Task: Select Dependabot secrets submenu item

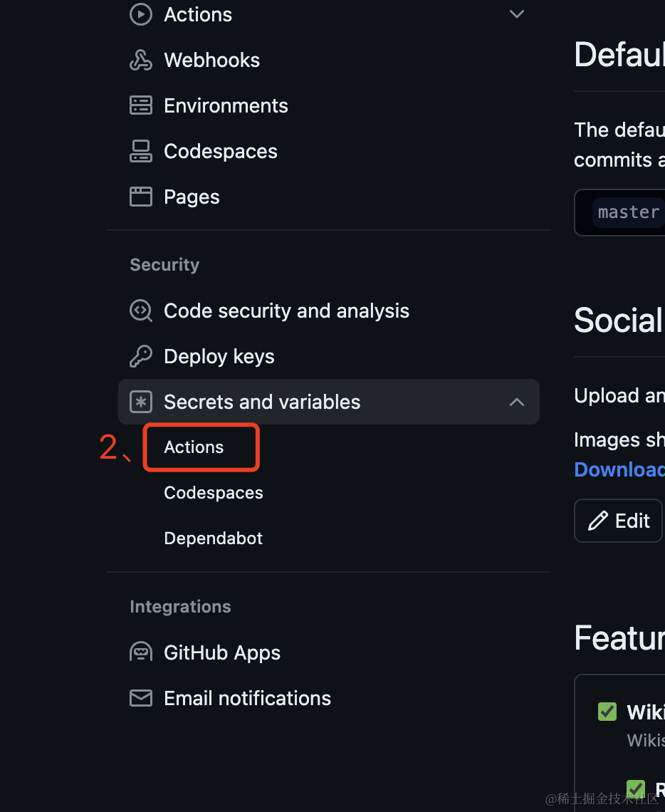Action: click(213, 538)
